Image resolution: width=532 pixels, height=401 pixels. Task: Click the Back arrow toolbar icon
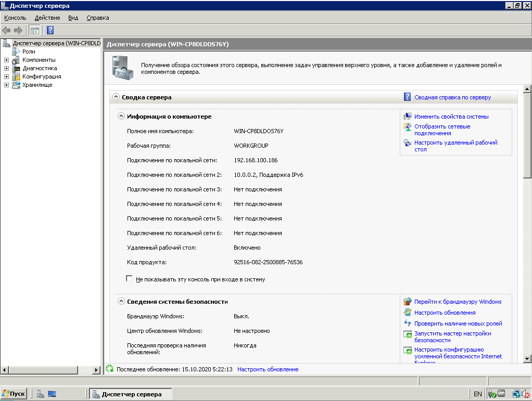(6, 30)
